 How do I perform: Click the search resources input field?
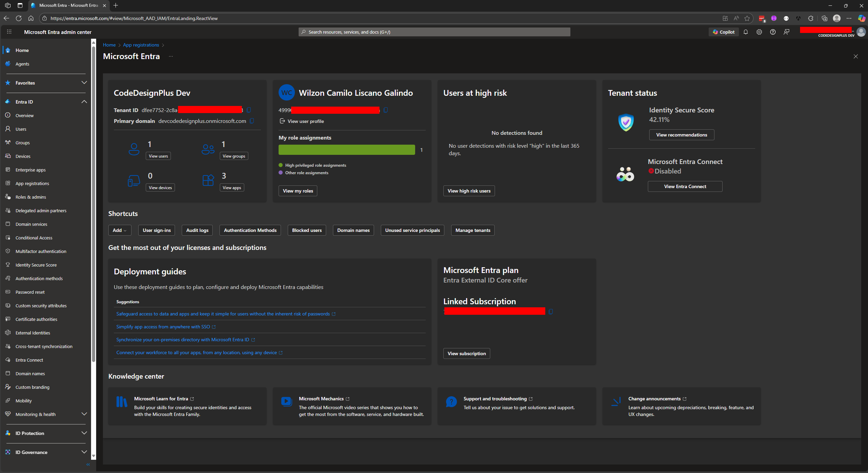434,32
